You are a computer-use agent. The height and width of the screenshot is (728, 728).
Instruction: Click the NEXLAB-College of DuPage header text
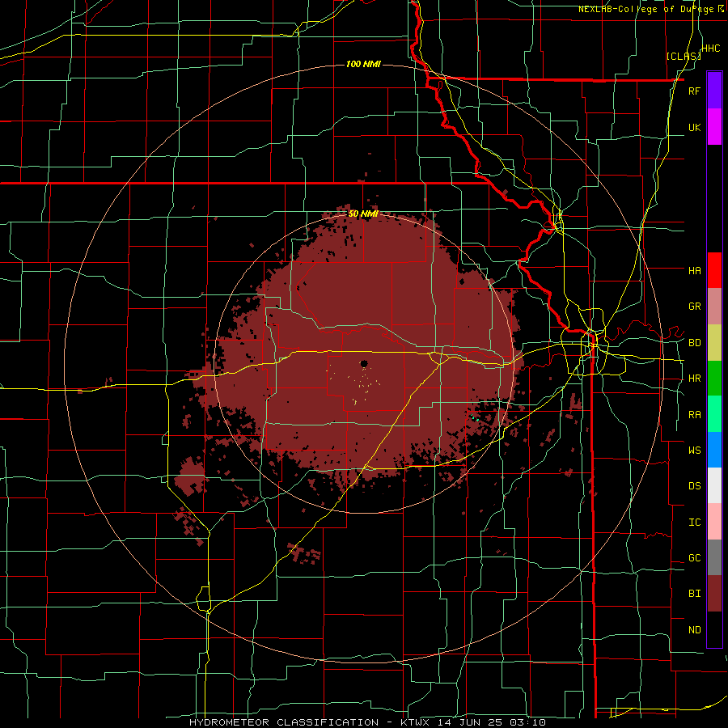651,9
